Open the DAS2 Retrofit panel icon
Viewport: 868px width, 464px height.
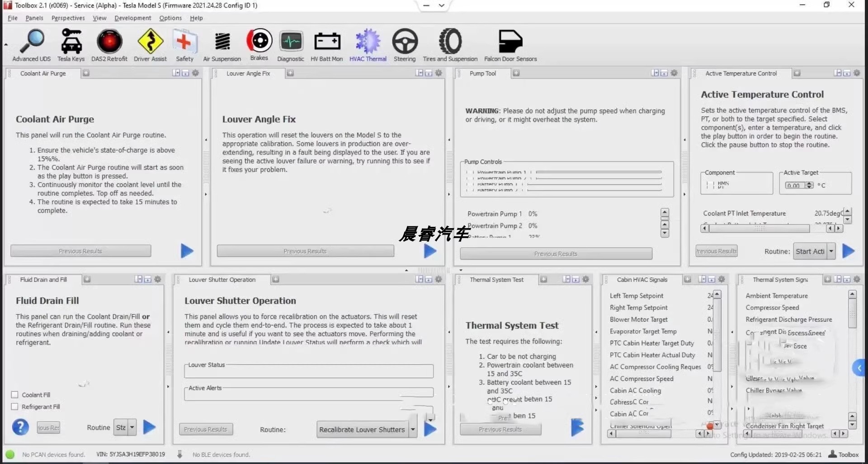pos(109,45)
